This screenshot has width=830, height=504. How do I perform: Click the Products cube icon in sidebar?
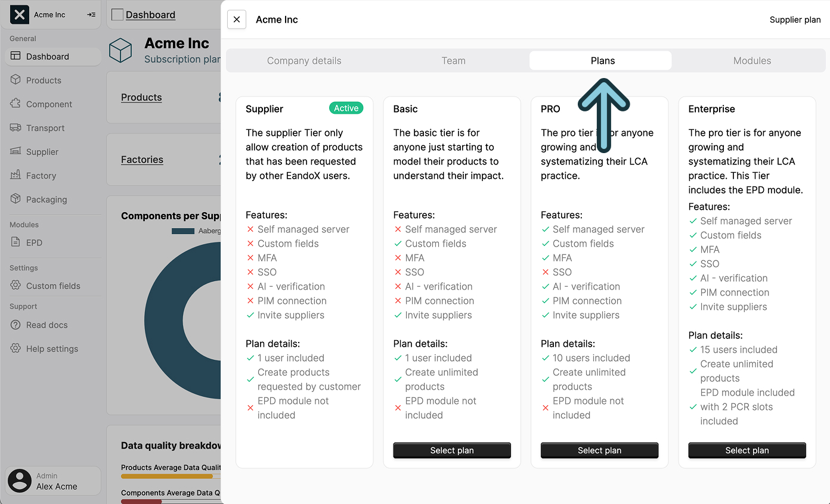(x=16, y=80)
